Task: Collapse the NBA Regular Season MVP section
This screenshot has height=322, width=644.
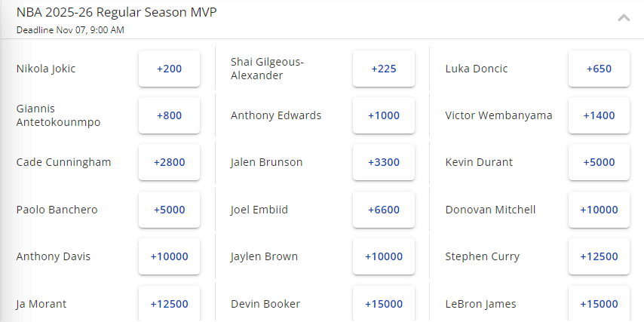Action: click(x=623, y=18)
